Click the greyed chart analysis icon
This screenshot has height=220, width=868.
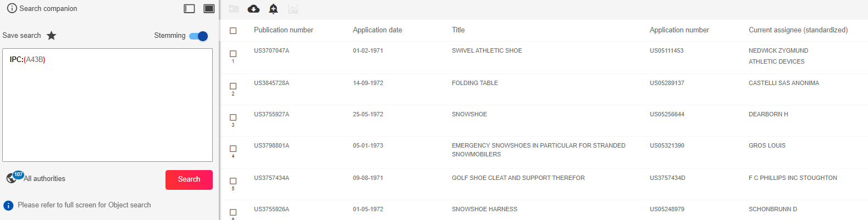point(293,9)
